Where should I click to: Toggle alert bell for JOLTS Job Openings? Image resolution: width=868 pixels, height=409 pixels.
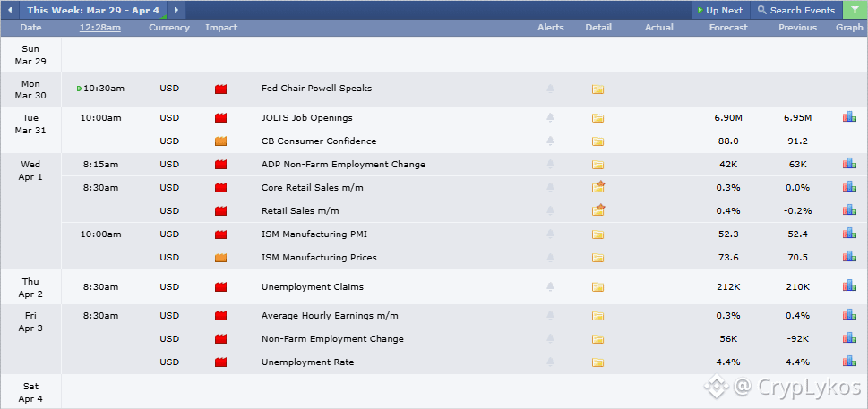coord(550,118)
